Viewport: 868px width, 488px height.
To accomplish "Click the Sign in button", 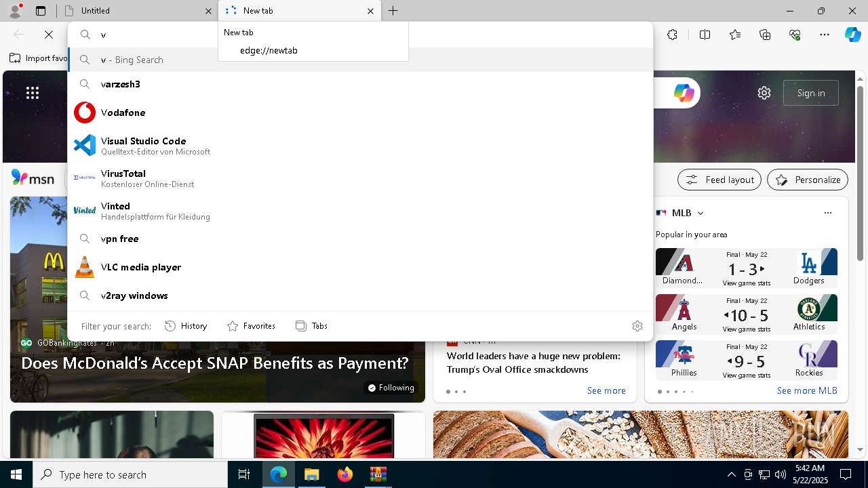I will (x=811, y=93).
